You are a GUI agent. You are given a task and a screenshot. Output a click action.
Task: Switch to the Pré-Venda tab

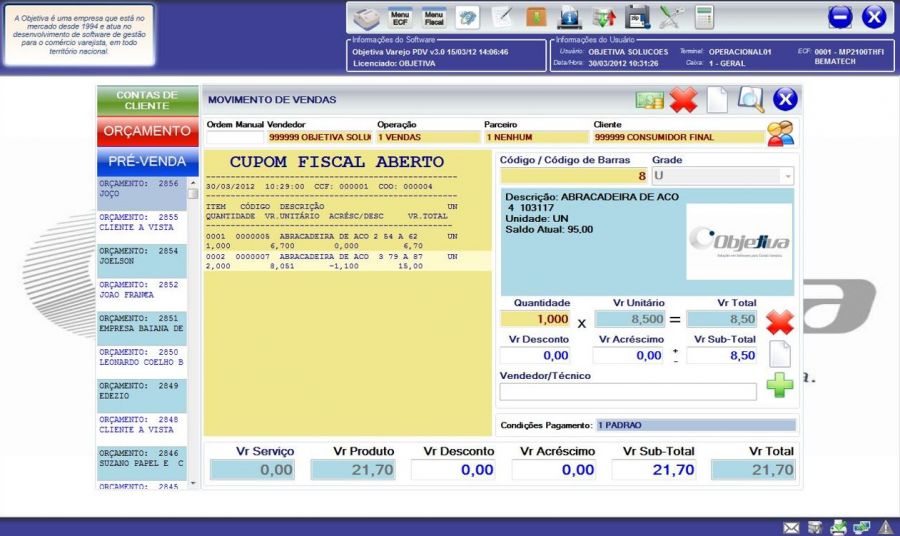(147, 161)
